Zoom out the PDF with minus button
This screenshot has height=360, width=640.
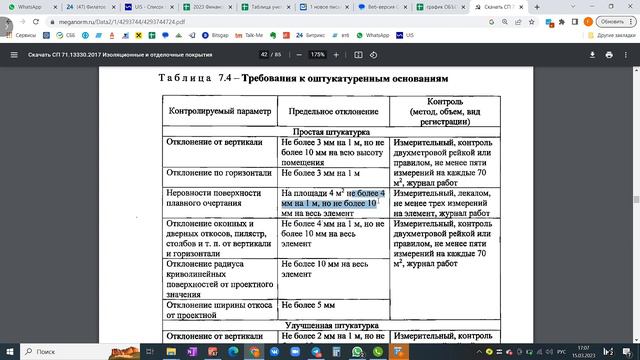(299, 55)
